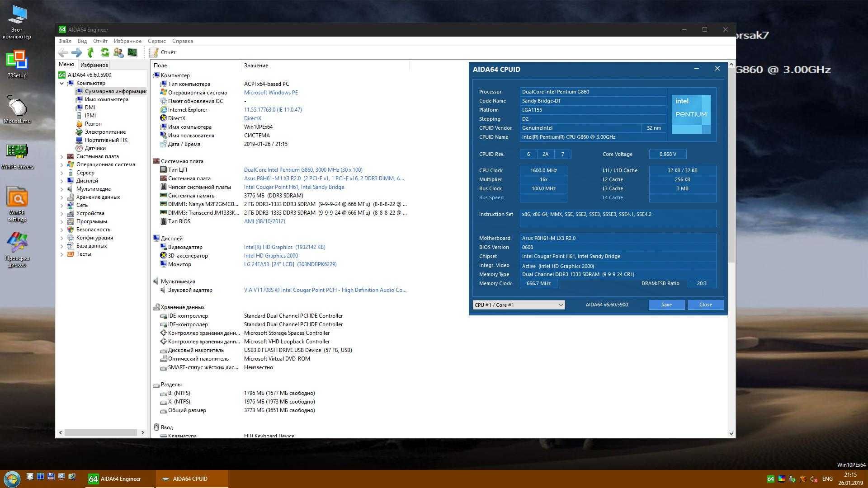868x488 pixels.
Task: Expand the Системная плата tree node
Action: pos(62,156)
